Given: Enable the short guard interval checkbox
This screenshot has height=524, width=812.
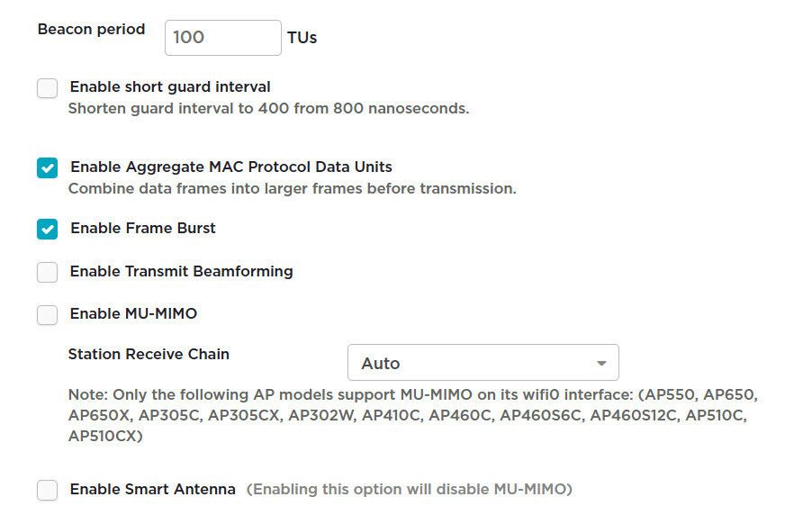Looking at the screenshot, I should [47, 88].
